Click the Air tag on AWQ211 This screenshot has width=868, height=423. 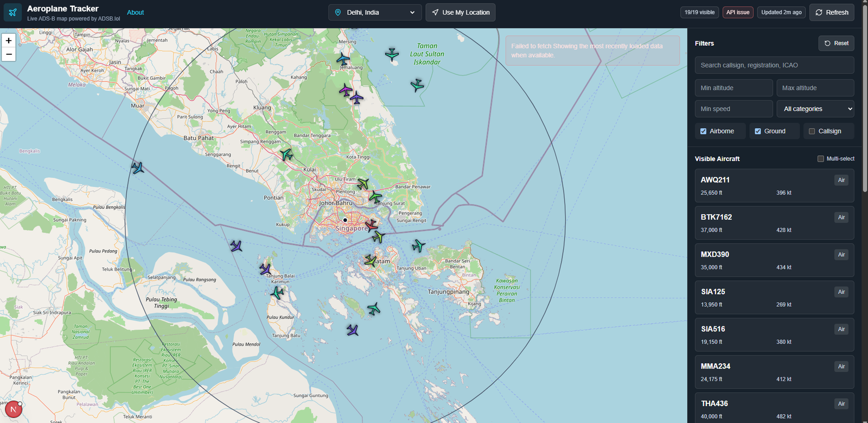pyautogui.click(x=841, y=180)
